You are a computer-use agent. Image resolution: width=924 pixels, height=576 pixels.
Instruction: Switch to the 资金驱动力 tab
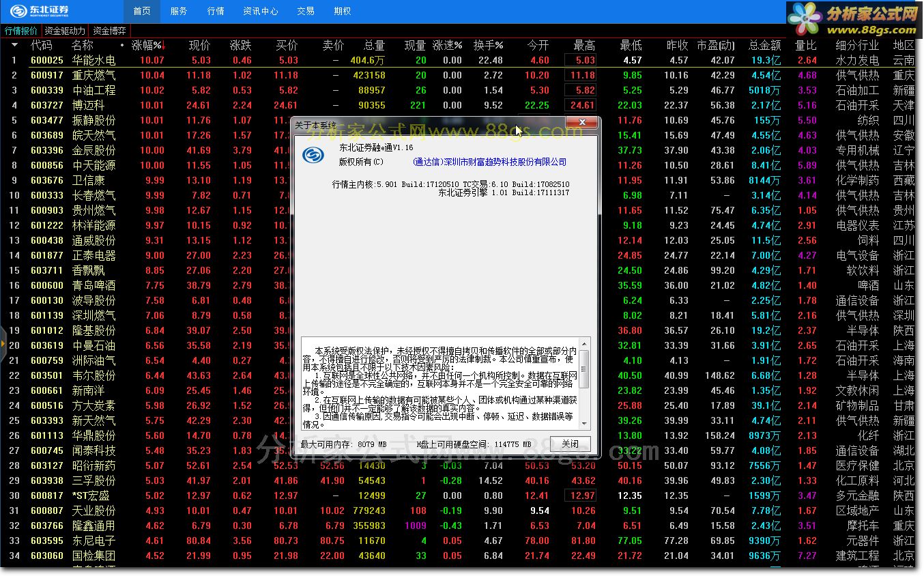tap(65, 31)
